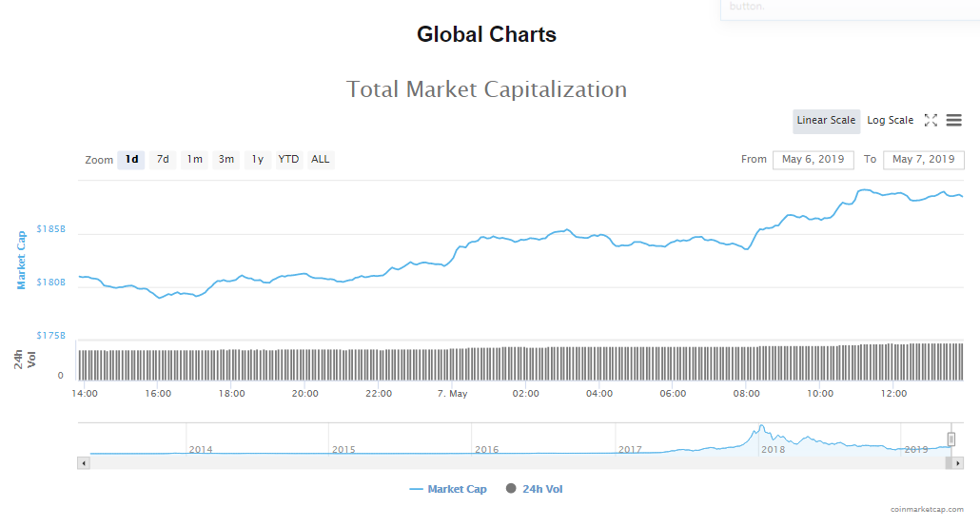This screenshot has width=980, height=527.
Task: Toggle Market Cap series in legend
Action: tap(448, 489)
